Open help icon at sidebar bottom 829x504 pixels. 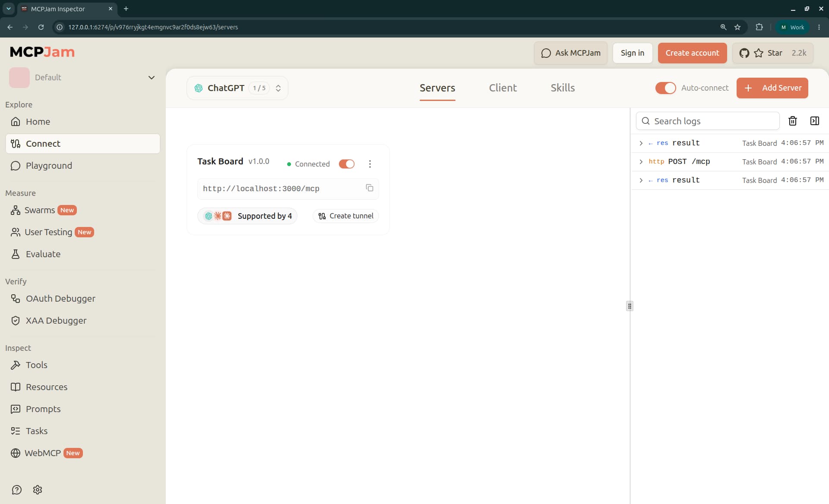click(x=16, y=490)
